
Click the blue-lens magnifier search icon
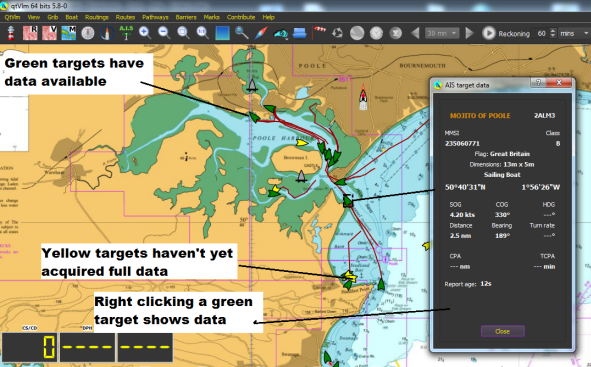tap(242, 33)
